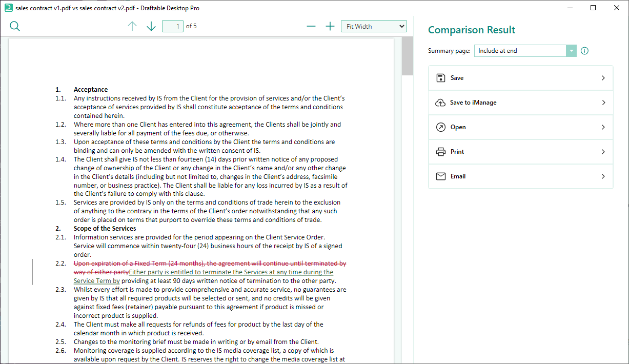Click the document vertical scrollbar thumb
The image size is (629, 364).
(407, 56)
